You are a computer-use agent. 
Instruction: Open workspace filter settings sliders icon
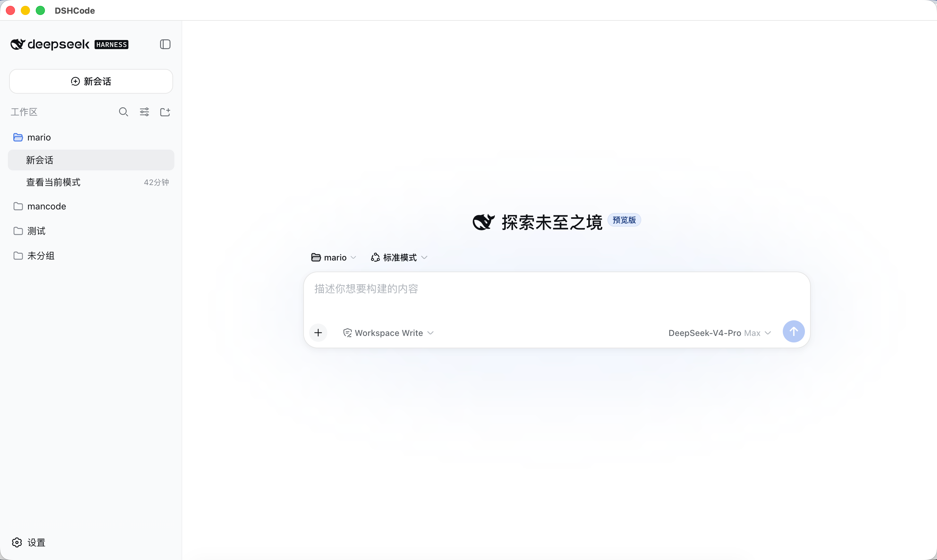pos(144,112)
